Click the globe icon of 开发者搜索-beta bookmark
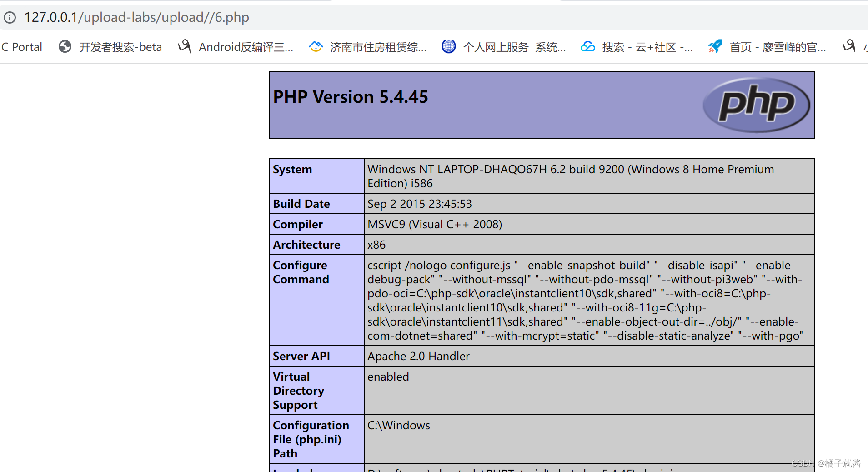The image size is (868, 472). (x=65, y=46)
